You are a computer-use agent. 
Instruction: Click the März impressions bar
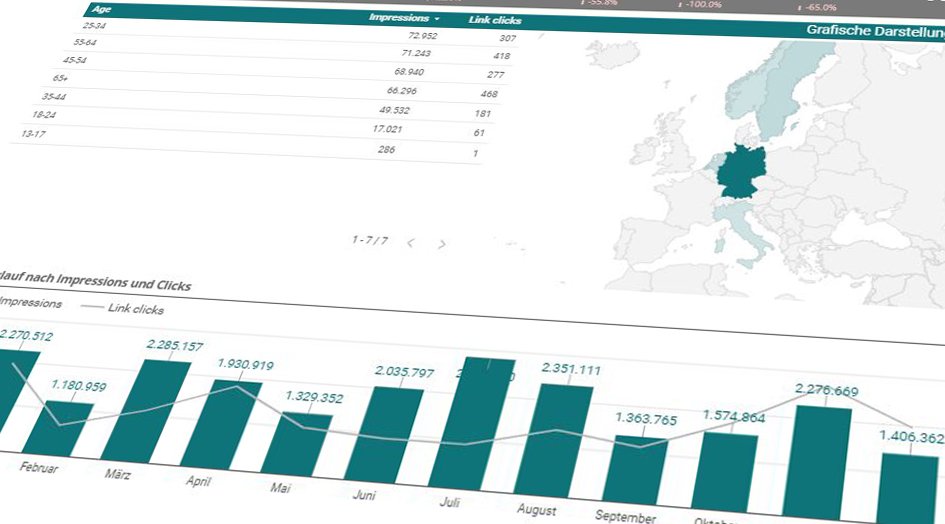tap(146, 412)
